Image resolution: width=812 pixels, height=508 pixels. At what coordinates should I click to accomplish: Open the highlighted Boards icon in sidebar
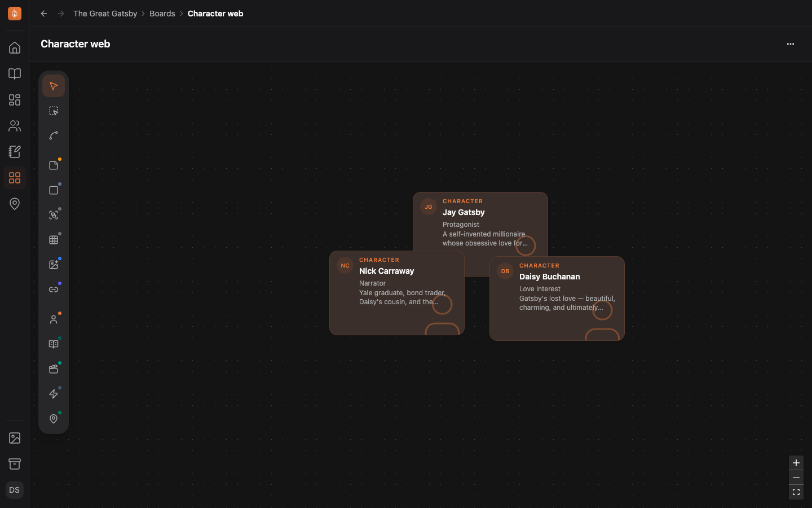click(x=15, y=178)
